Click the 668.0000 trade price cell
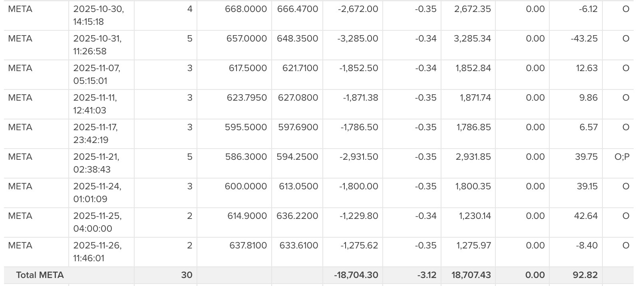Image resolution: width=644 pixels, height=286 pixels. tap(246, 9)
